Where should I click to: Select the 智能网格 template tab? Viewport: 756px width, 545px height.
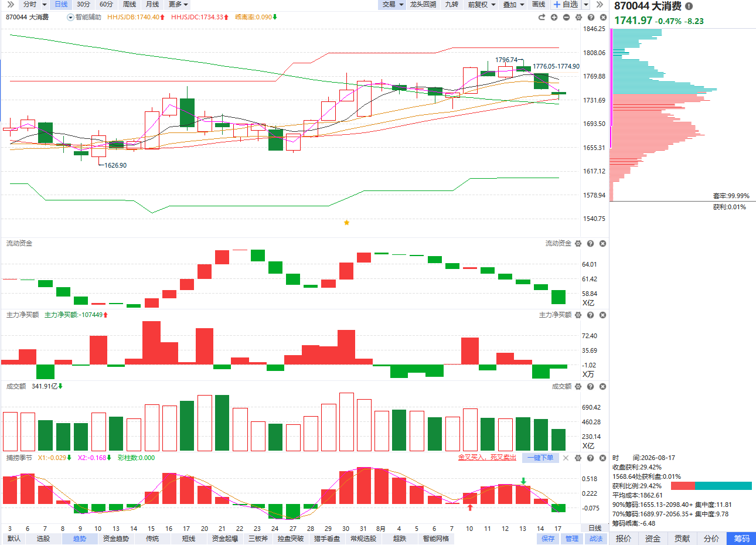click(x=436, y=539)
